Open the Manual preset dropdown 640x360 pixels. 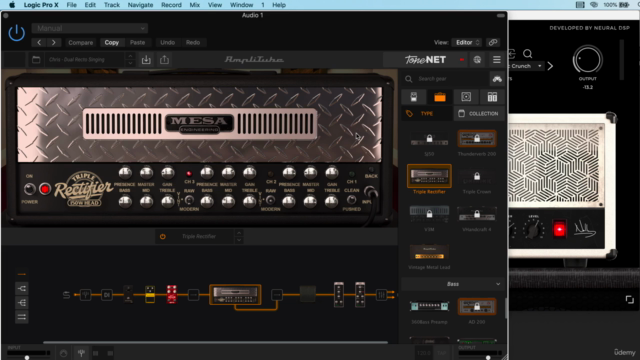pyautogui.click(x=90, y=28)
